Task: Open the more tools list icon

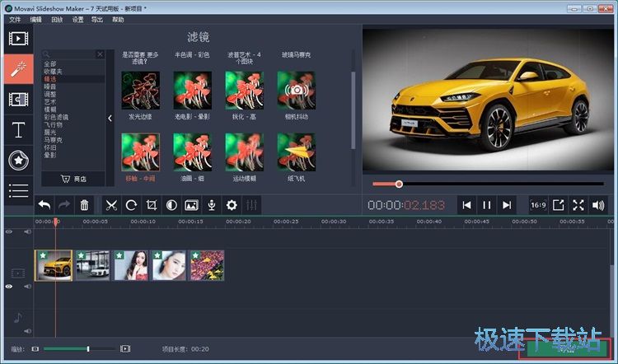Action: click(x=18, y=191)
